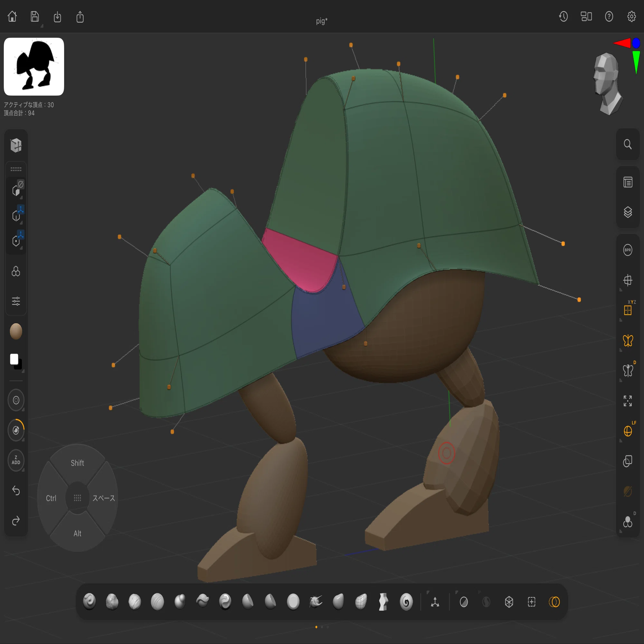Image resolution: width=644 pixels, height=644 pixels.
Task: Toggle the dimmed slashed-circle ghost button
Action: point(628,491)
